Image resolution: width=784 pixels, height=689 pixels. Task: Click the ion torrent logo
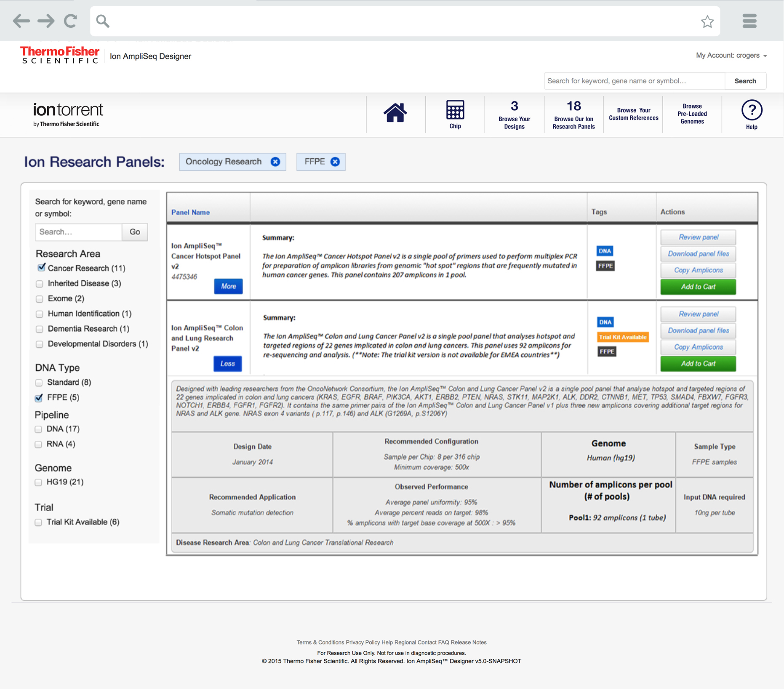[68, 114]
